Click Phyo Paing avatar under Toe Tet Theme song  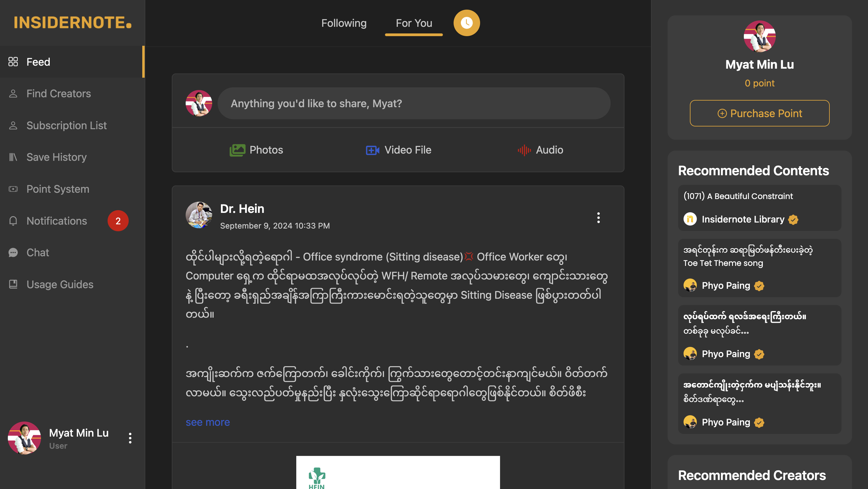pos(690,285)
